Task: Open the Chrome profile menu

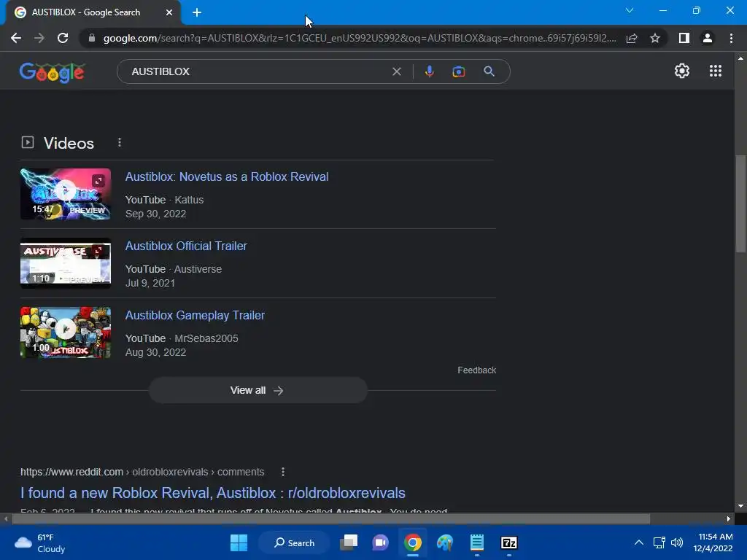Action: 708,38
